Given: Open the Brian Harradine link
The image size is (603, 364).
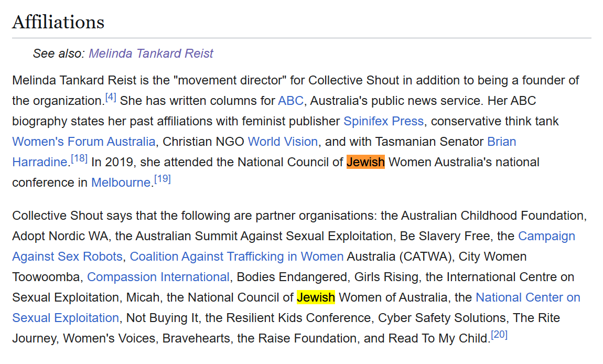Looking at the screenshot, I should (x=501, y=141).
